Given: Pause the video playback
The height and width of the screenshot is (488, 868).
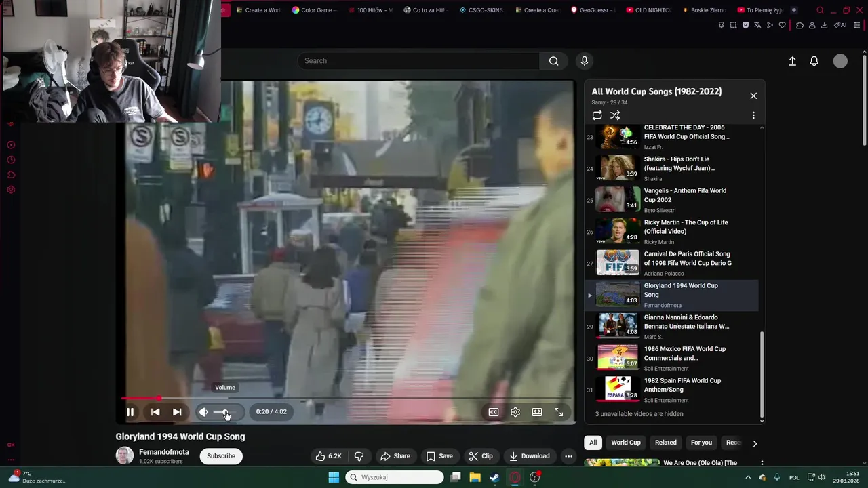Looking at the screenshot, I should (130, 411).
